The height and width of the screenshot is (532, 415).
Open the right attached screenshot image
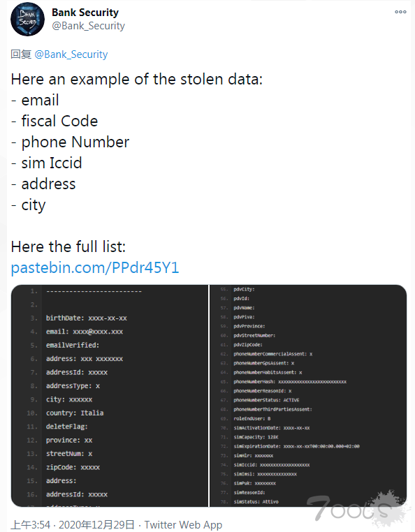pyautogui.click(x=308, y=396)
